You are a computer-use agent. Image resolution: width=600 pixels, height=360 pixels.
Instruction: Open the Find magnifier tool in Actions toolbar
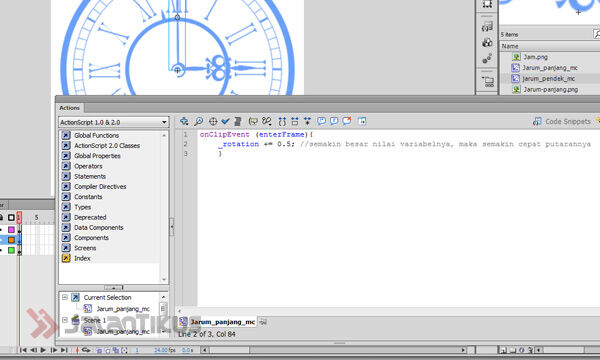pos(199,121)
